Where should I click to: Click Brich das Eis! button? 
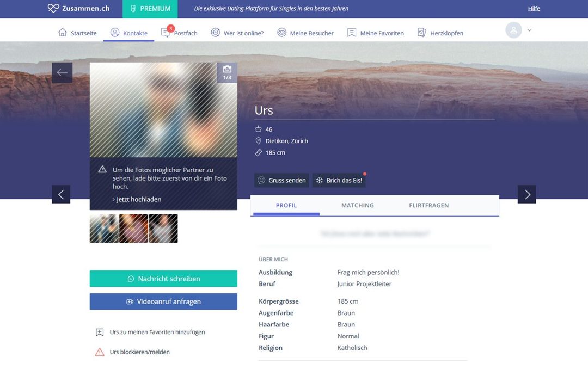339,180
